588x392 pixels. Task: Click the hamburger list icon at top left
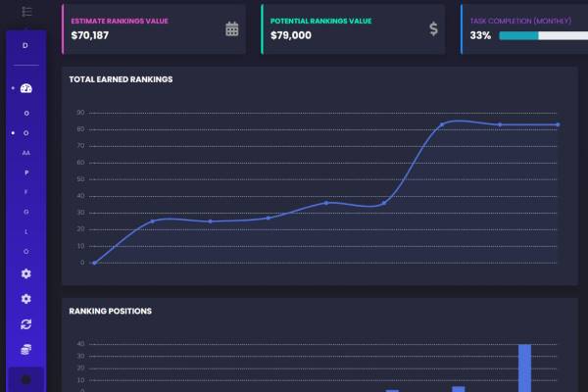point(26,12)
